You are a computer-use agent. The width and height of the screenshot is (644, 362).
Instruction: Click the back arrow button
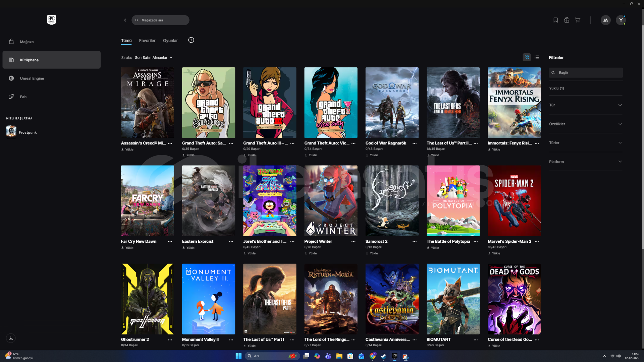click(x=125, y=20)
